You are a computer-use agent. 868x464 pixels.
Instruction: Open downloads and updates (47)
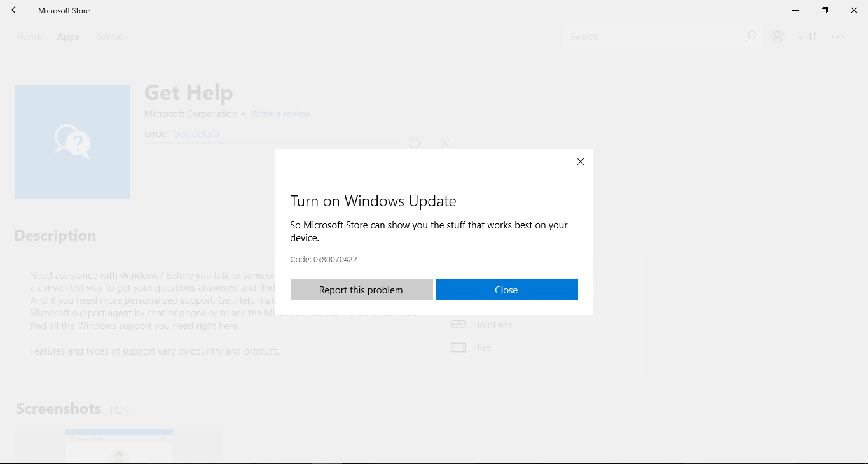[807, 37]
